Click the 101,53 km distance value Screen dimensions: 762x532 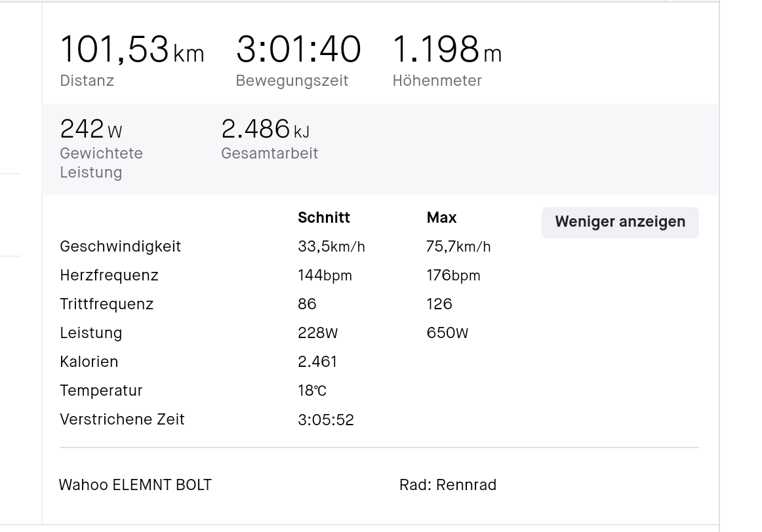[132, 50]
